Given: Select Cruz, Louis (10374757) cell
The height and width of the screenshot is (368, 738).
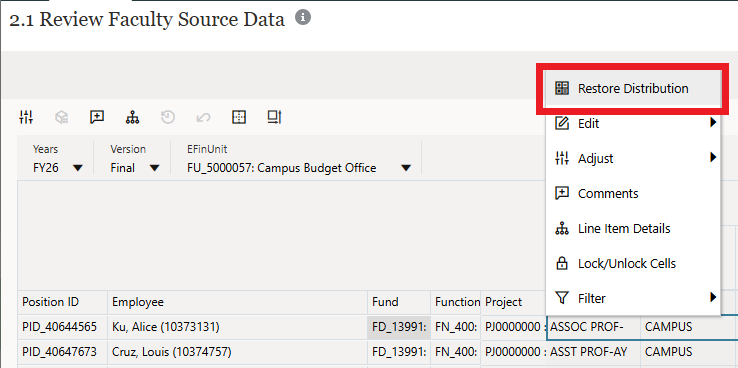Looking at the screenshot, I should (238, 352).
